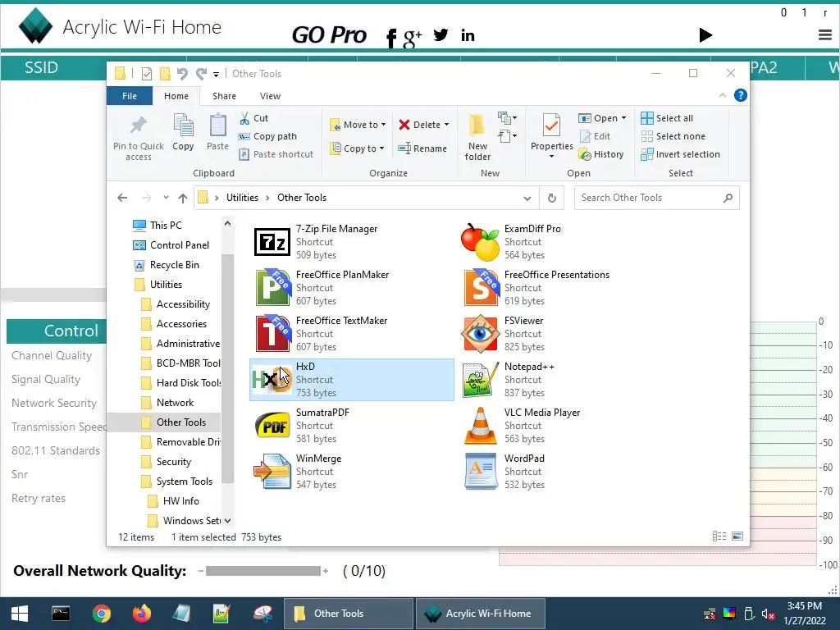Launch Chrome from the taskbar
The height and width of the screenshot is (630, 840).
pyautogui.click(x=101, y=614)
